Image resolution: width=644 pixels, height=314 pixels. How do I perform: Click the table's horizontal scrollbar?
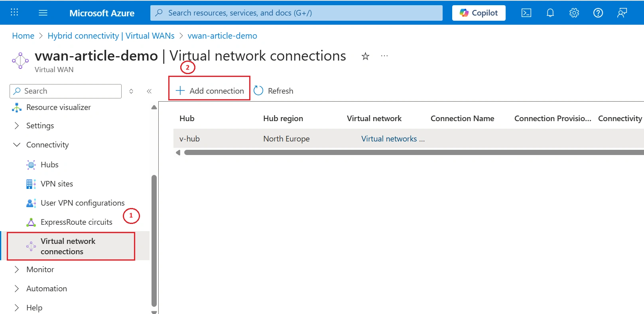[x=414, y=153]
